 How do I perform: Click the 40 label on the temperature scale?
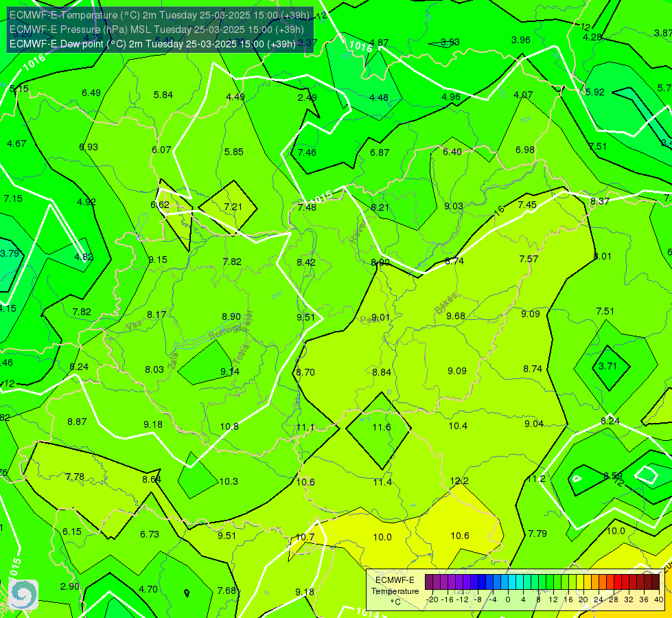659,599
